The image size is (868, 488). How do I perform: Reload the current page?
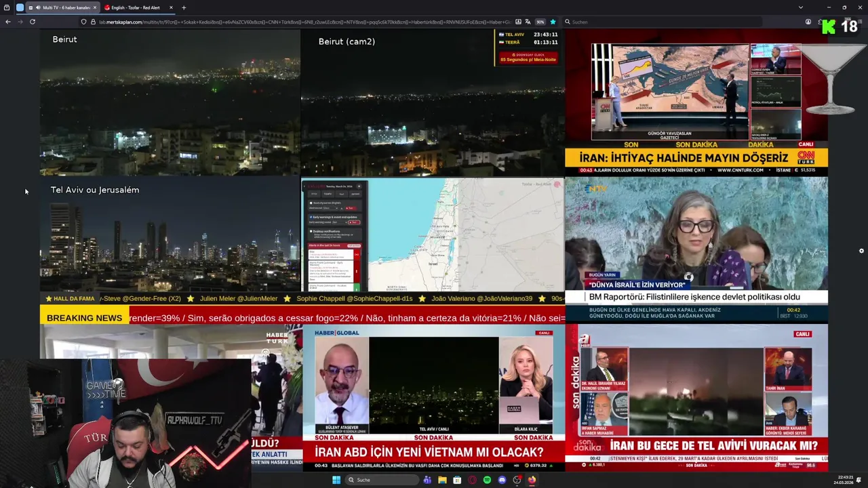coord(32,22)
